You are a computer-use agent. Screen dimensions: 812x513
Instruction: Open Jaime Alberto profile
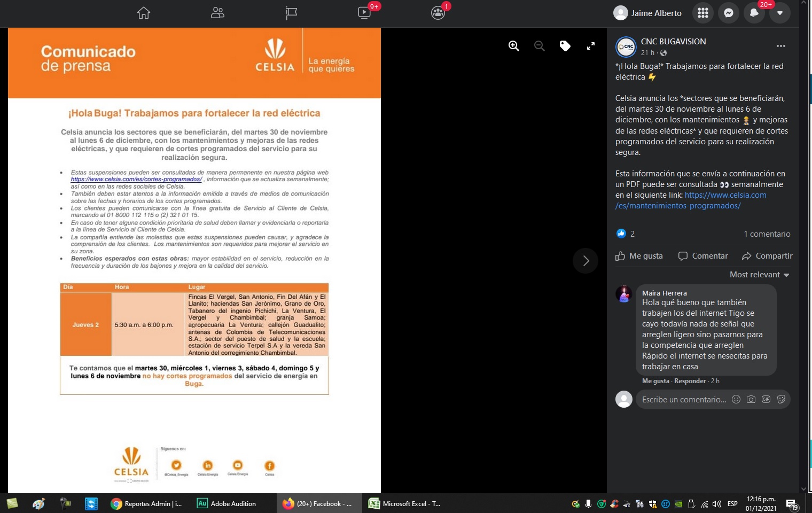pyautogui.click(x=648, y=13)
